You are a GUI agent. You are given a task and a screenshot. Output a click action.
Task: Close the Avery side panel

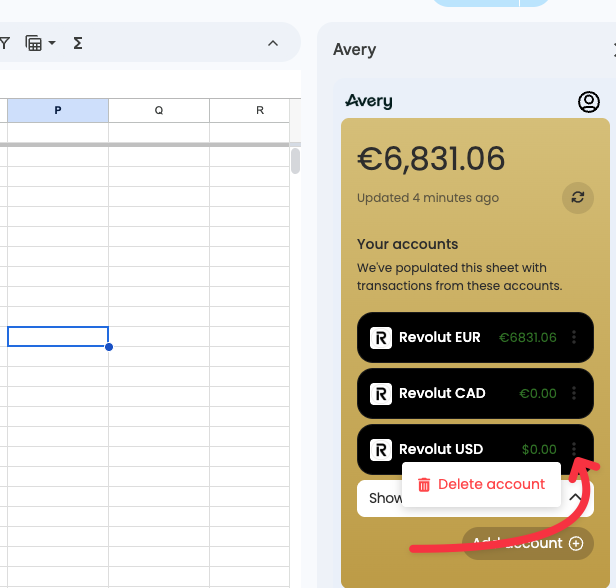612,49
